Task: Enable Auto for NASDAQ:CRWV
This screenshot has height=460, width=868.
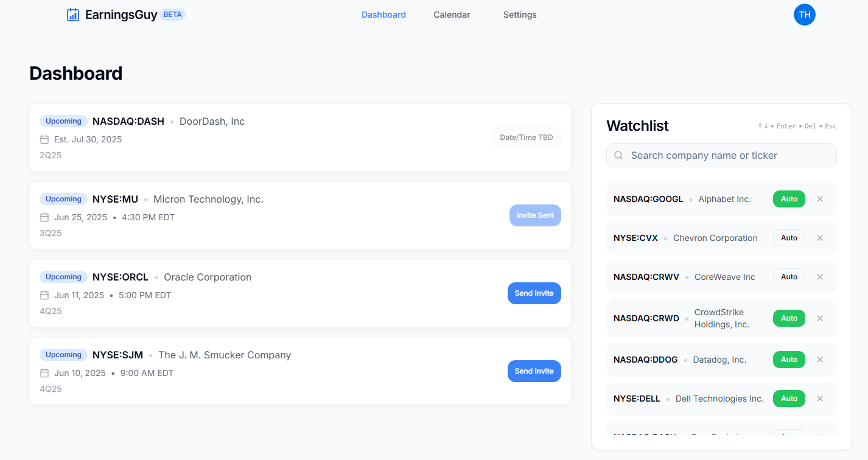Action: (x=789, y=277)
